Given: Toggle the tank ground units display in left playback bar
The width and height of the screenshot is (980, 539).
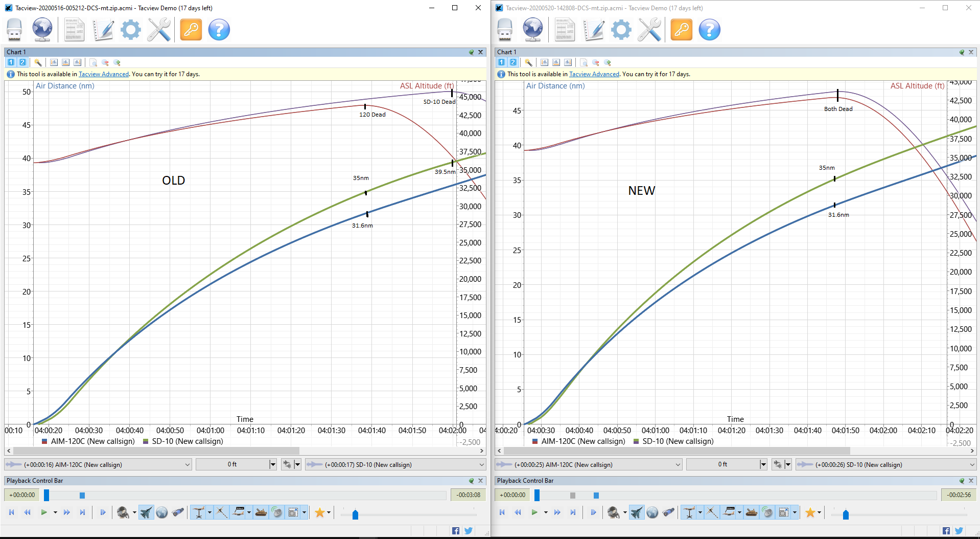Looking at the screenshot, I should click(x=261, y=512).
